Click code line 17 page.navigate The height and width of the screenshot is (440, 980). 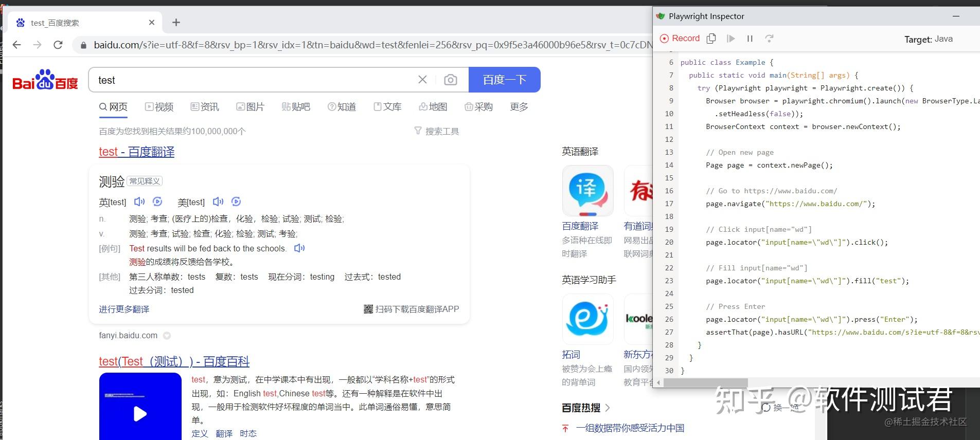click(x=790, y=204)
